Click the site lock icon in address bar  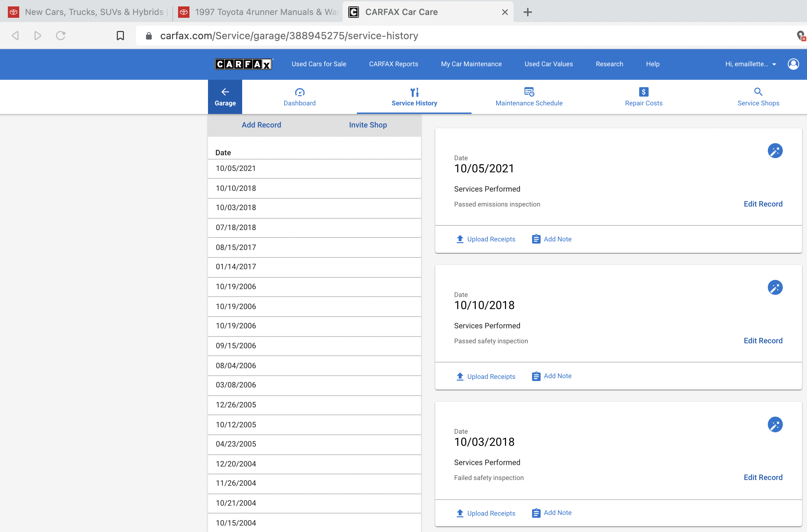point(149,36)
